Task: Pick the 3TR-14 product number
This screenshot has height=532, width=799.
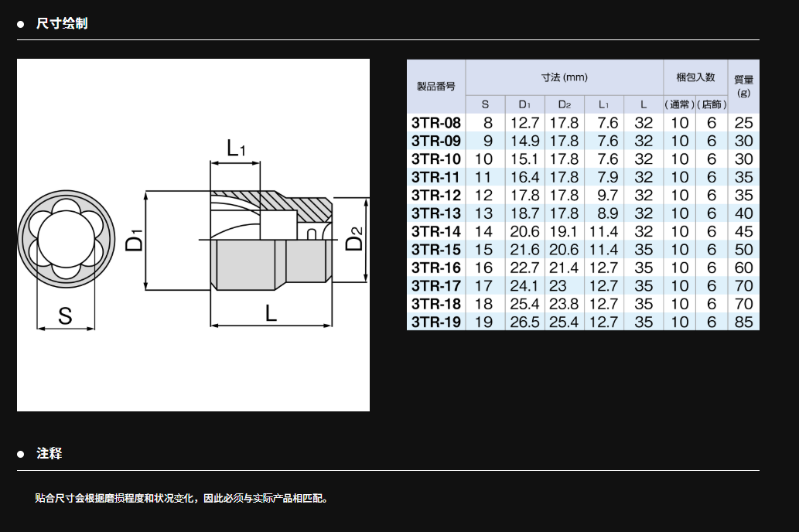Action: click(436, 231)
